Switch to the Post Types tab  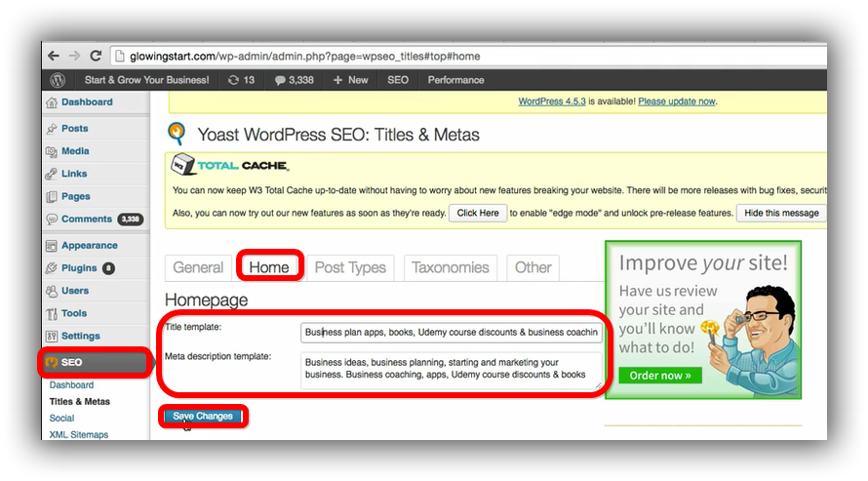pos(350,268)
